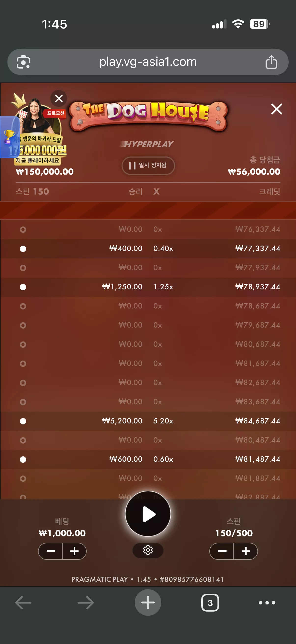Tap the filled dot on 1.25x row
This screenshot has height=644, width=296.
pos(23,287)
